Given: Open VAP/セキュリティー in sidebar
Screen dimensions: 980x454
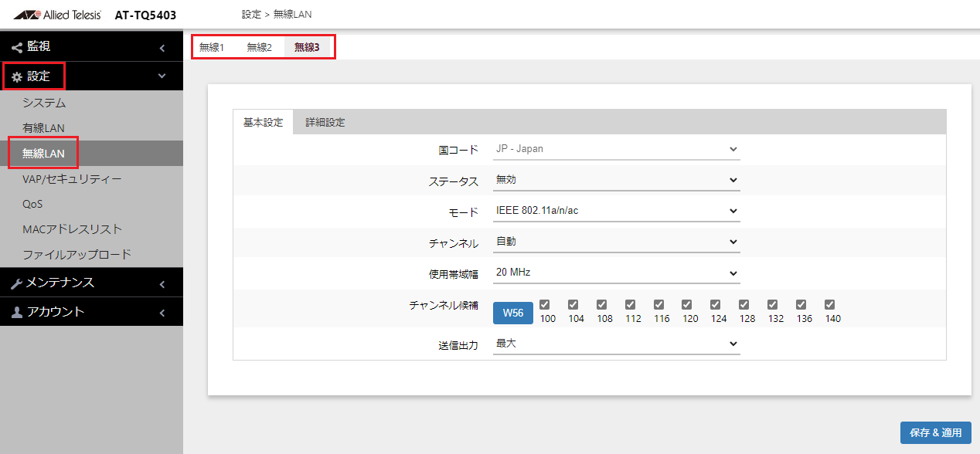Looking at the screenshot, I should [72, 179].
